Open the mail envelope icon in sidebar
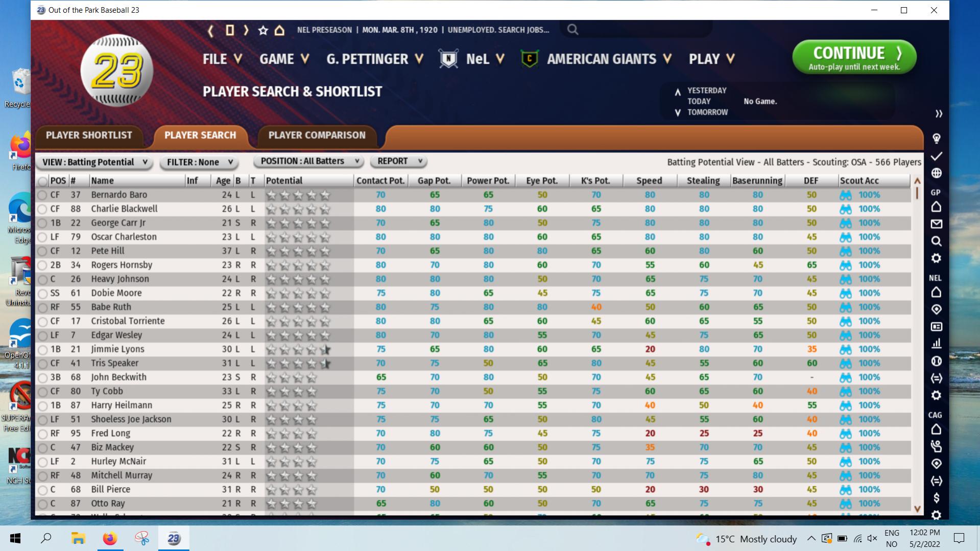Image resolution: width=980 pixels, height=551 pixels. 936,224
